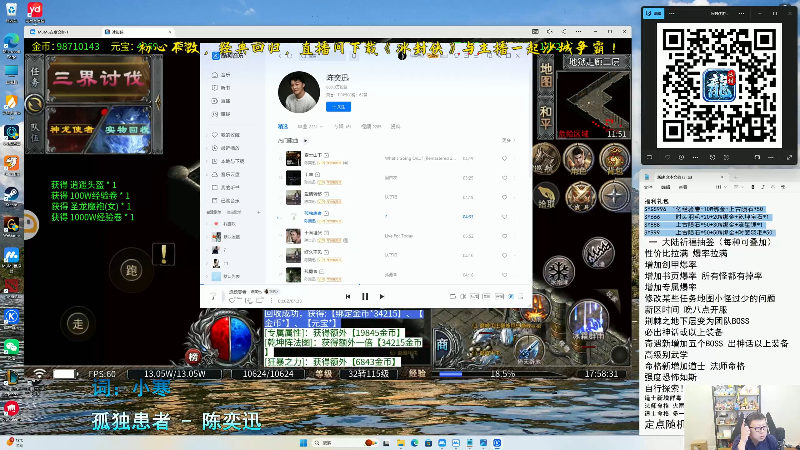This screenshot has height=450, width=800.
Task: Tap the 走 walk button
Action: [78, 323]
